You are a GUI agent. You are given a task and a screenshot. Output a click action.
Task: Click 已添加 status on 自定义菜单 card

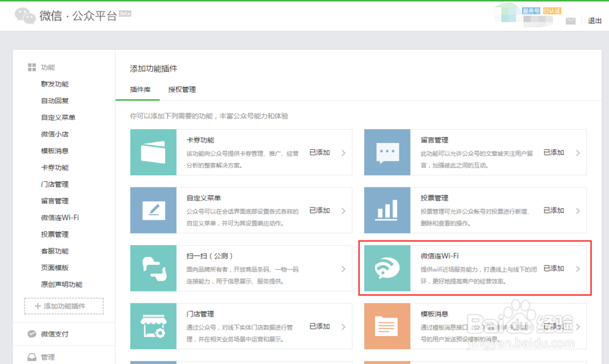[320, 211]
